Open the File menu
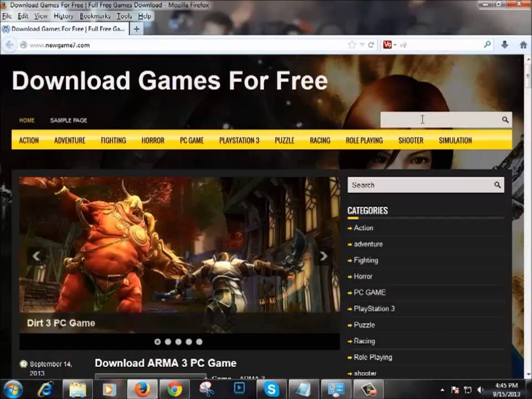The width and height of the screenshot is (532, 399). [x=7, y=16]
